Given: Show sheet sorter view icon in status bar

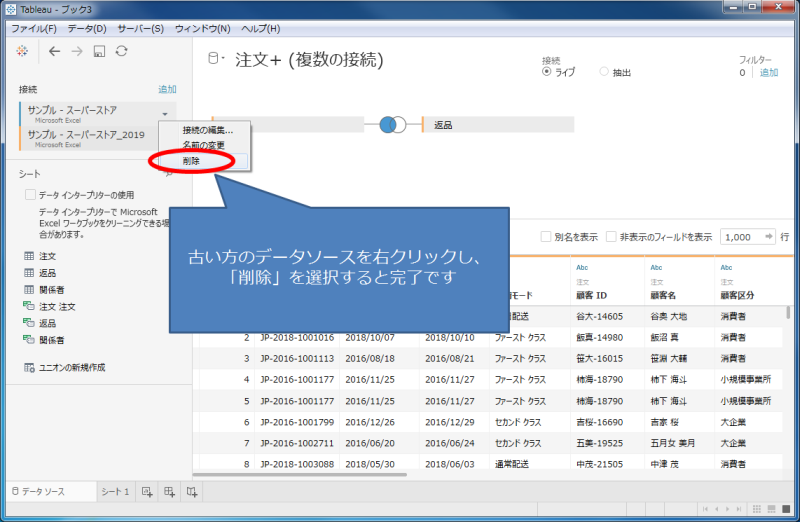Looking at the screenshot, I should click(757, 509).
